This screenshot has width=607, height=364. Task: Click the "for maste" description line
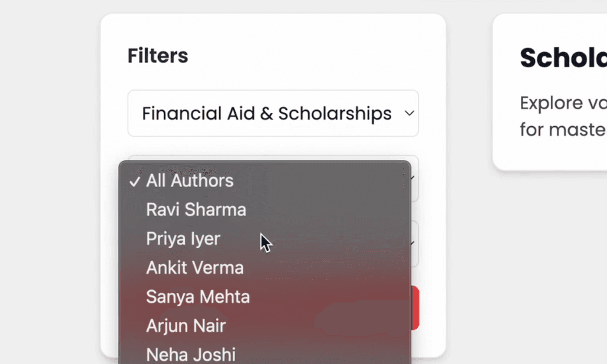pyautogui.click(x=563, y=130)
